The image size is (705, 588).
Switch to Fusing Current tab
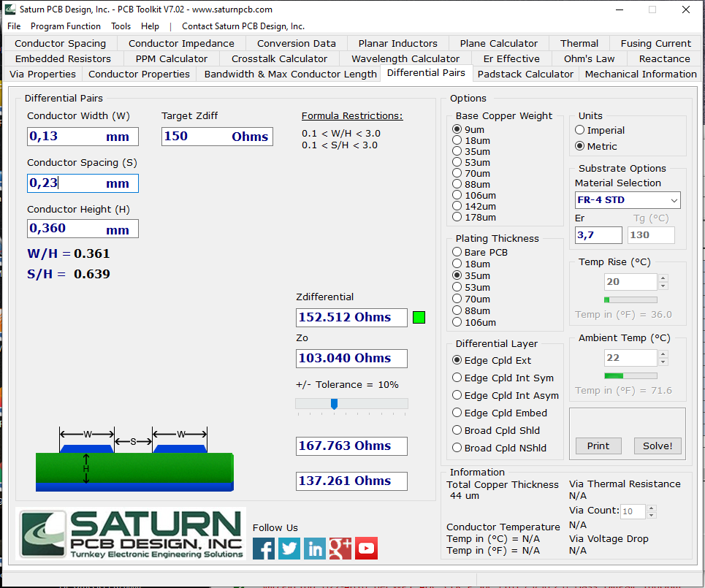pos(655,44)
